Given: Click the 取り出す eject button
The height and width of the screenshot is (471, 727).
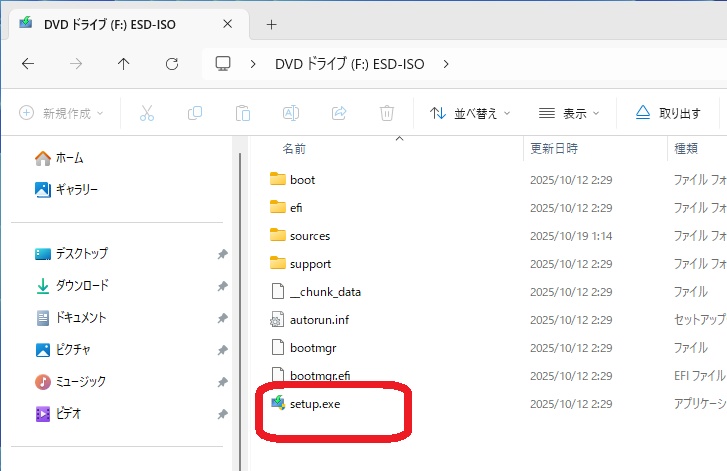Looking at the screenshot, I should click(668, 113).
